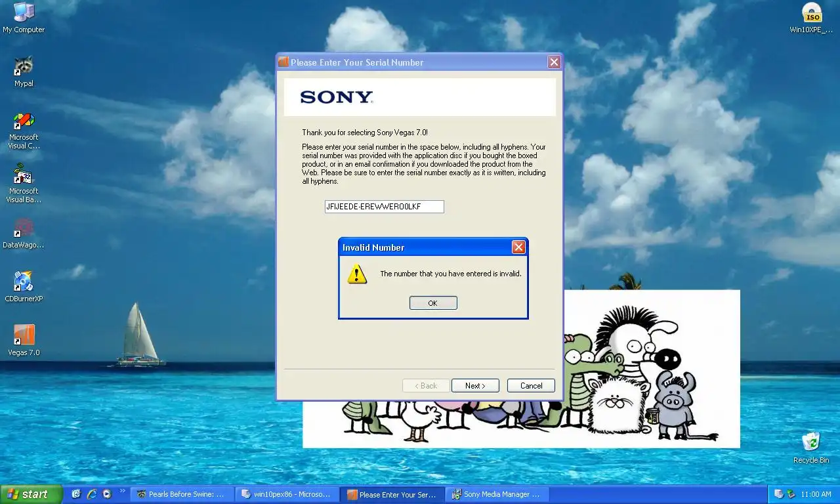
Task: Click the 11:00 AM tray clock
Action: [x=816, y=494]
